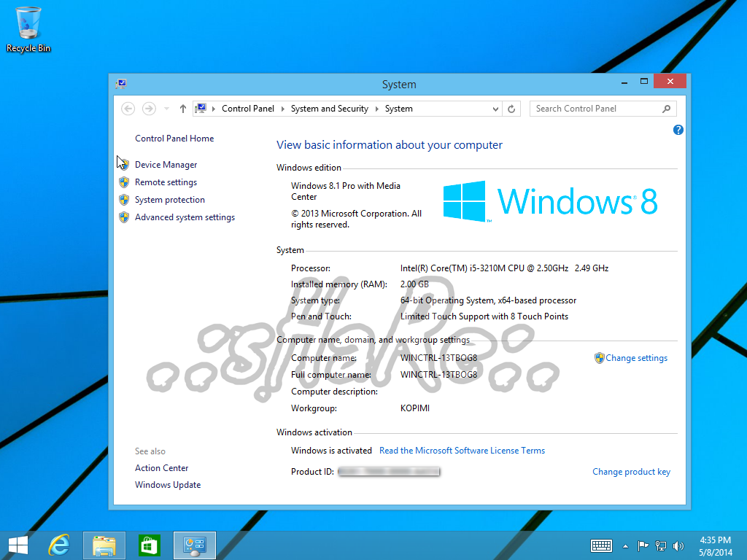This screenshot has height=560, width=747.
Task: Open the Windows Store taskbar icon
Action: pos(149,545)
